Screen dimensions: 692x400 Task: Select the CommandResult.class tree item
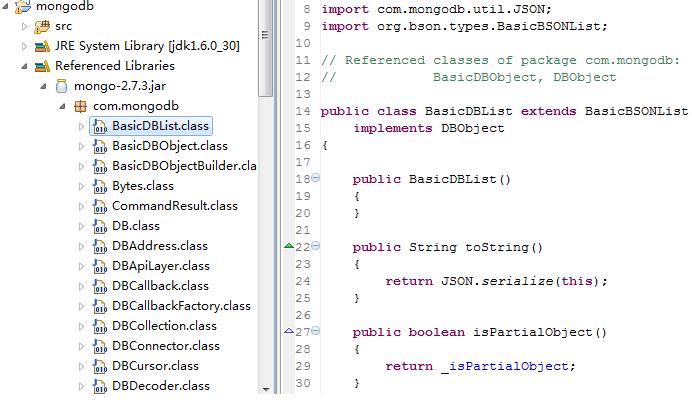click(175, 206)
